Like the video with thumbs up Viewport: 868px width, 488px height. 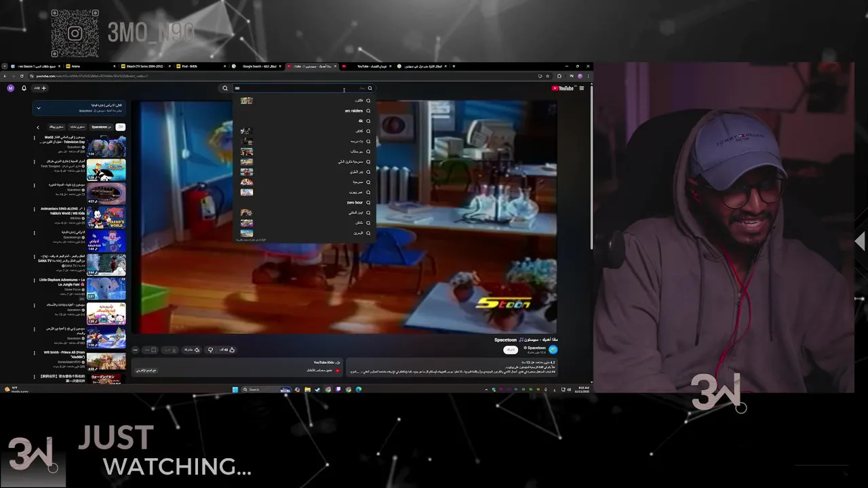click(x=227, y=350)
